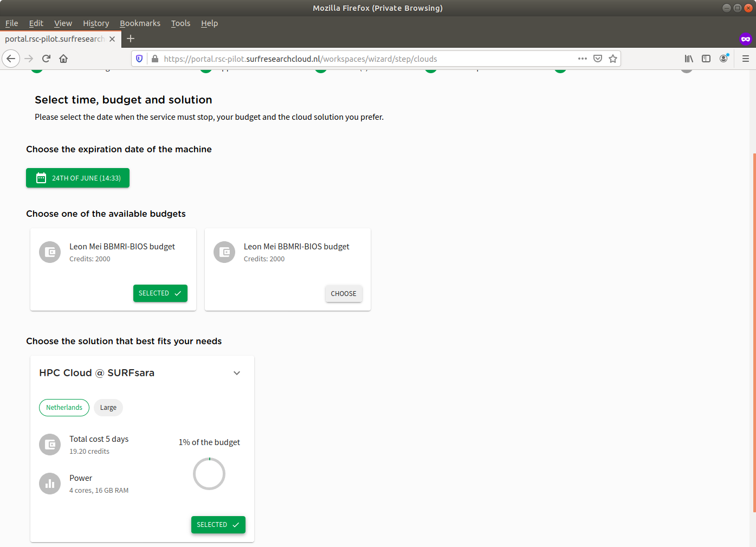Image resolution: width=756 pixels, height=547 pixels.
Task: Open the Edit menu
Action: pos(36,23)
